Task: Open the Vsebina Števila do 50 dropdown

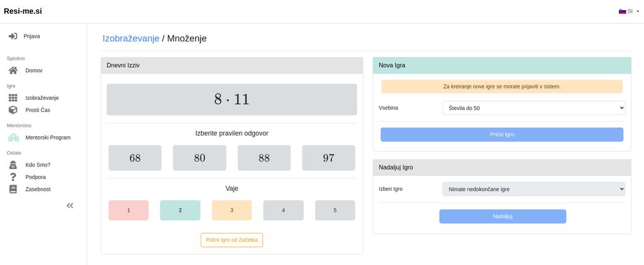Action: click(x=533, y=108)
